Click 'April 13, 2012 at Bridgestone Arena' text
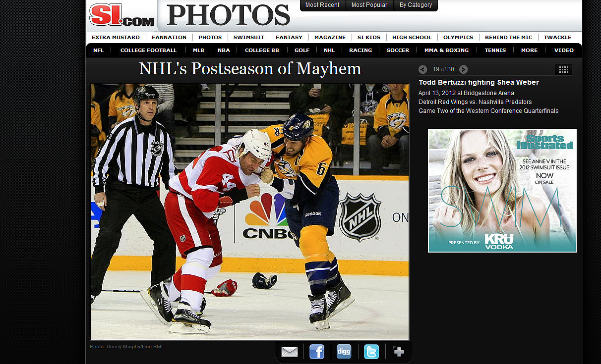This screenshot has width=601, height=364. pos(466,93)
